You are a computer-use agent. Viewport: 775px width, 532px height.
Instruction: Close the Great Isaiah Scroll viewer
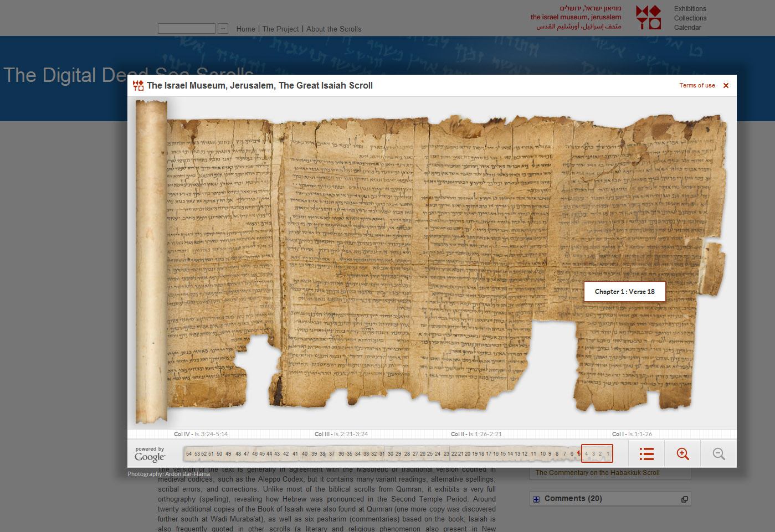726,85
